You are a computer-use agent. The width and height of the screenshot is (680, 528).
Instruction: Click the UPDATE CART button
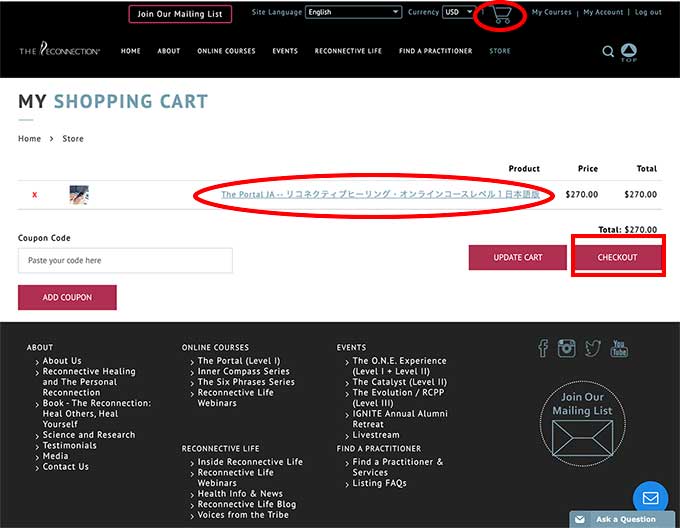coord(518,257)
